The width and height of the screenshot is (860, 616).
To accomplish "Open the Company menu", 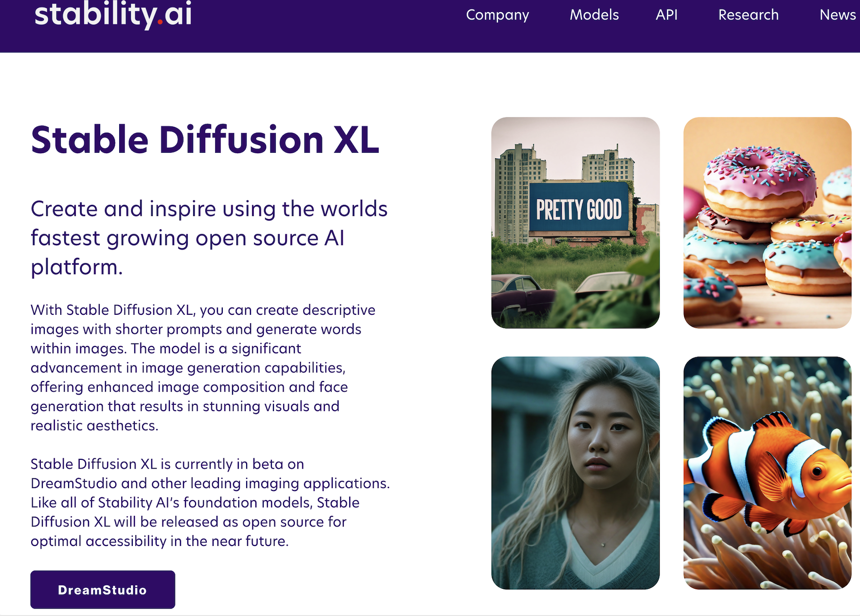I will (497, 15).
